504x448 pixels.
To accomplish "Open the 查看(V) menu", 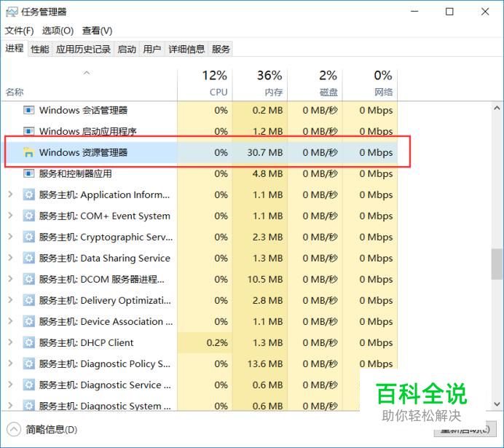I will tap(97, 31).
